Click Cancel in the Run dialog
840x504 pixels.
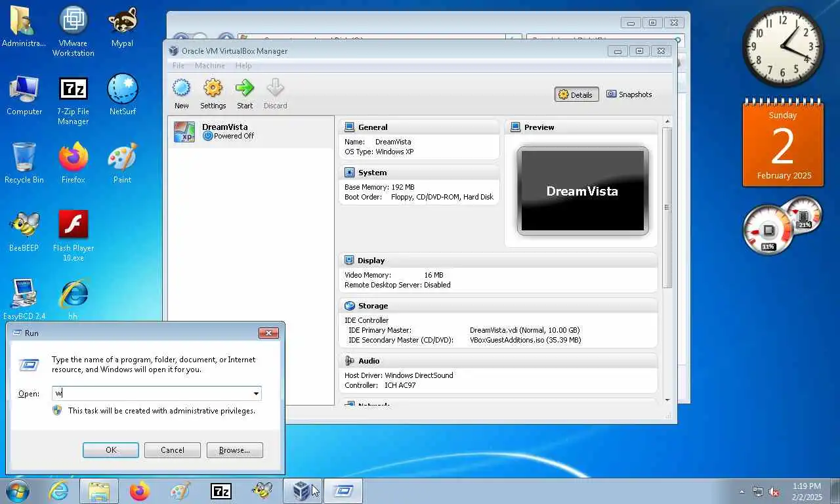173,450
